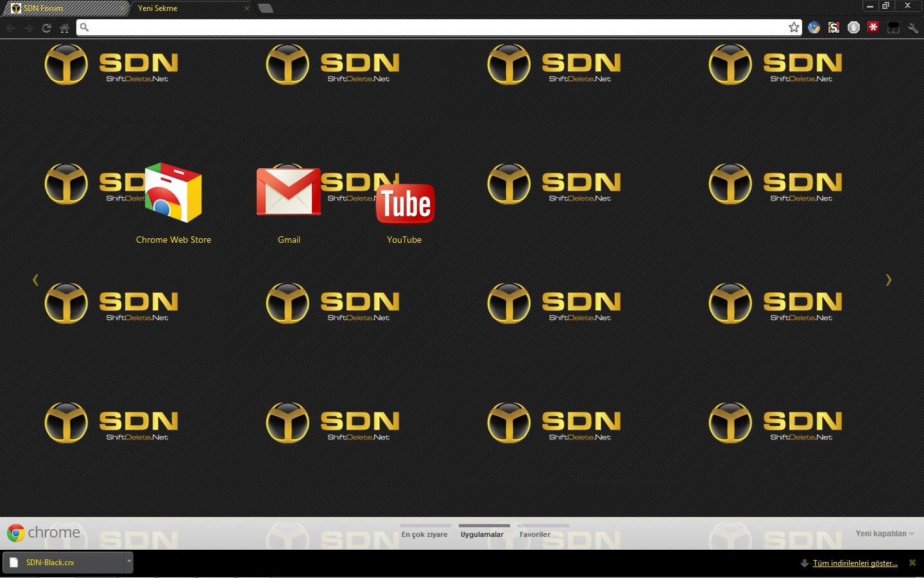This screenshot has width=924, height=578.
Task: Open the red asterisk extension
Action: [x=873, y=27]
